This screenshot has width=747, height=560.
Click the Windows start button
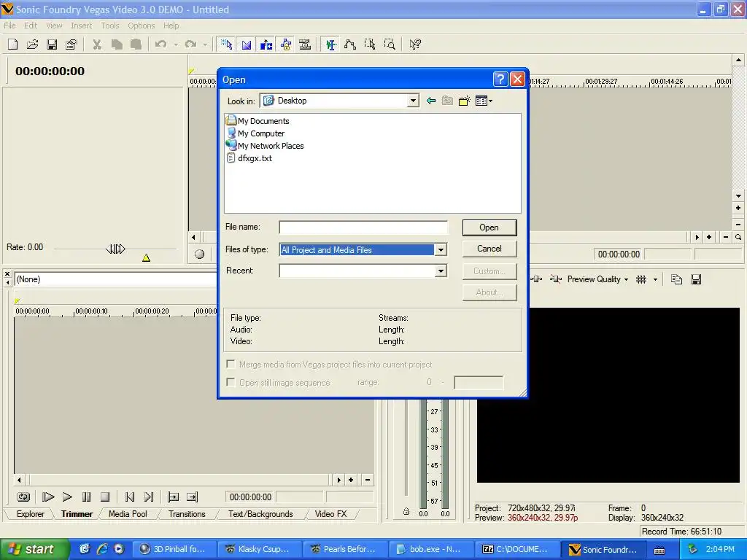[x=34, y=549]
